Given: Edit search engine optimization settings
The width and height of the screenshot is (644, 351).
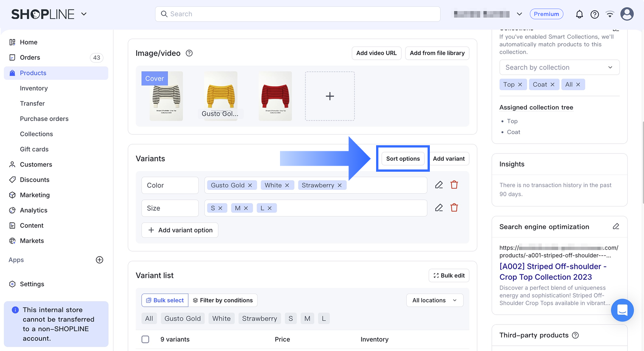Looking at the screenshot, I should point(616,227).
